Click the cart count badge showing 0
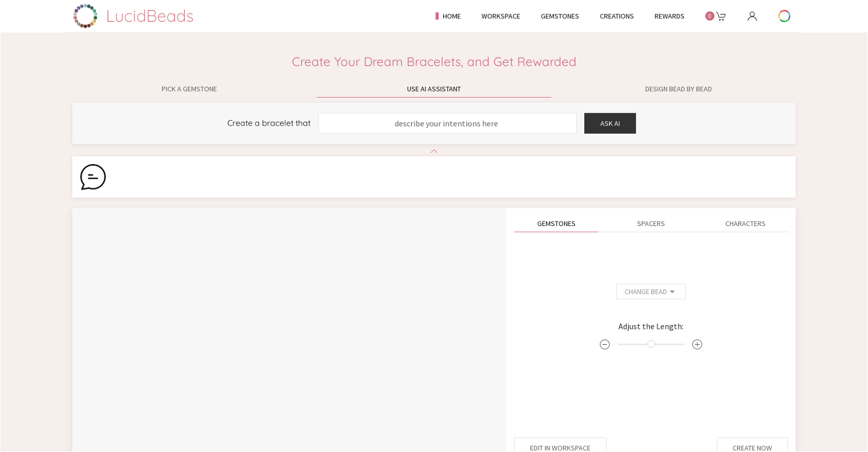Viewport: 868px width, 452px height. [710, 16]
